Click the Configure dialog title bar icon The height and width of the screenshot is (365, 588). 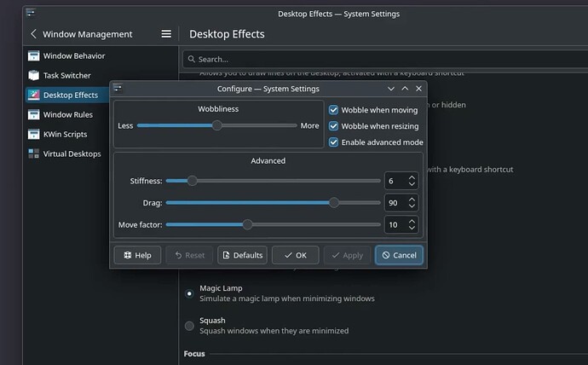pos(118,89)
